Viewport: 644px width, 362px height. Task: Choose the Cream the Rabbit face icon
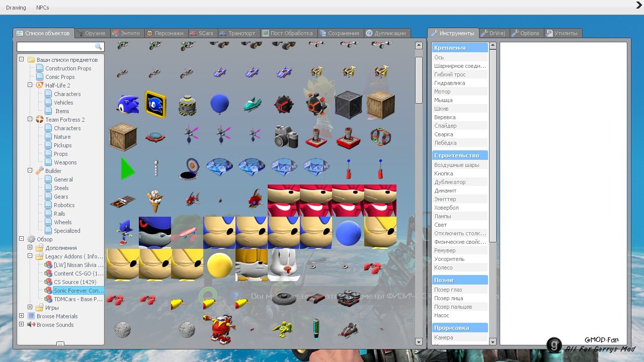pyautogui.click(x=284, y=265)
